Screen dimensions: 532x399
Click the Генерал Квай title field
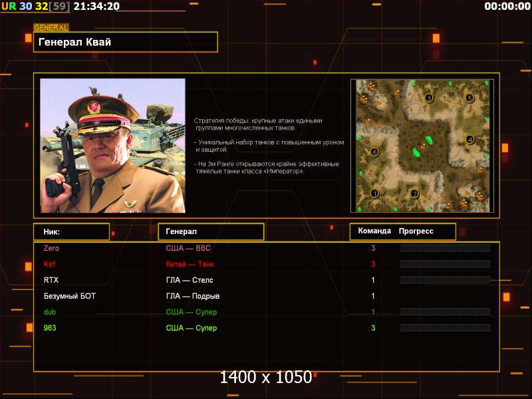(126, 42)
